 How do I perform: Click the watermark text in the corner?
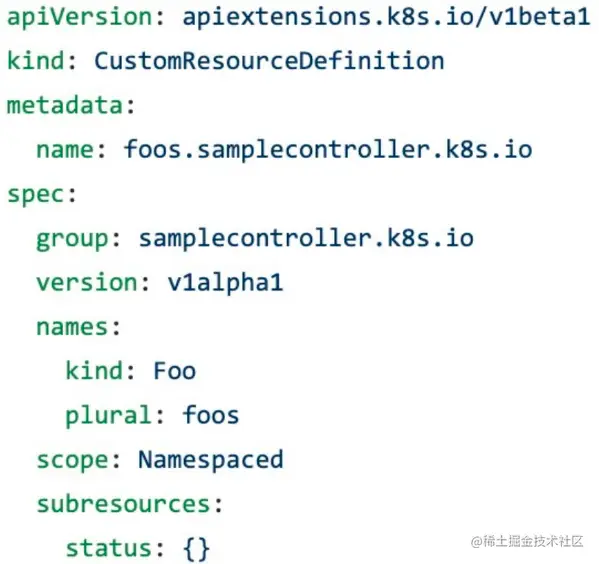pyautogui.click(x=527, y=541)
